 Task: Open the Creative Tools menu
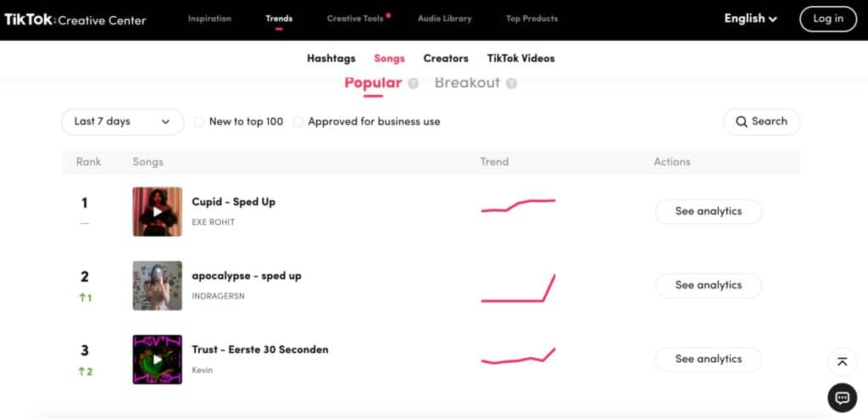click(355, 19)
